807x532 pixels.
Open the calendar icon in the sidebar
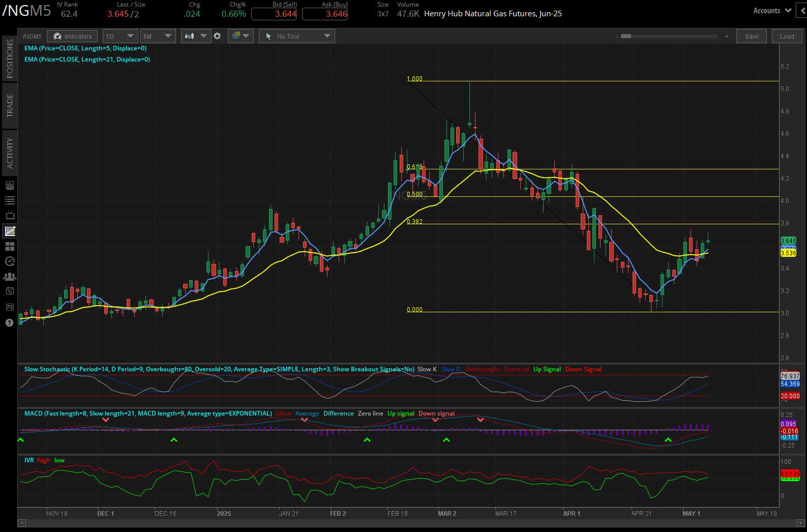tap(9, 291)
